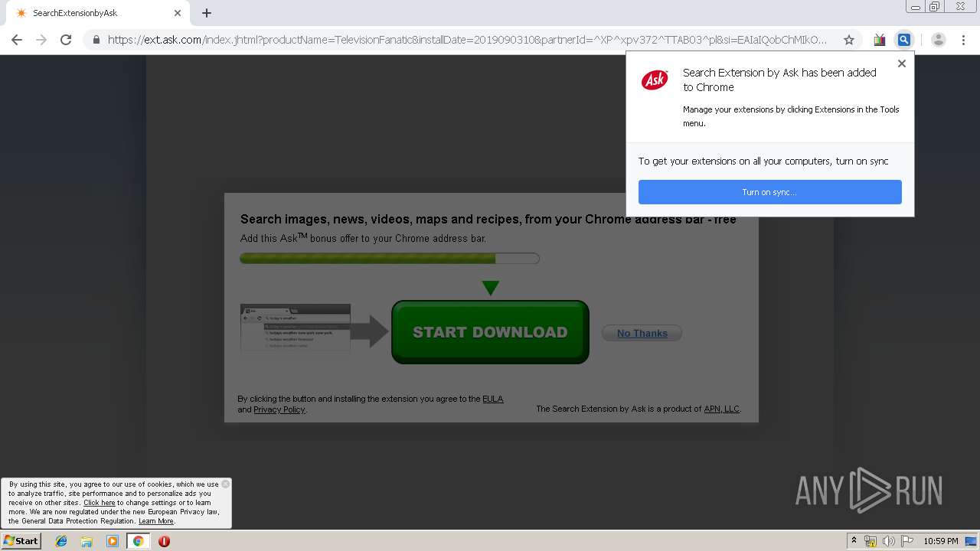Image resolution: width=980 pixels, height=551 pixels.
Task: View site security lock info
Action: click(x=96, y=40)
